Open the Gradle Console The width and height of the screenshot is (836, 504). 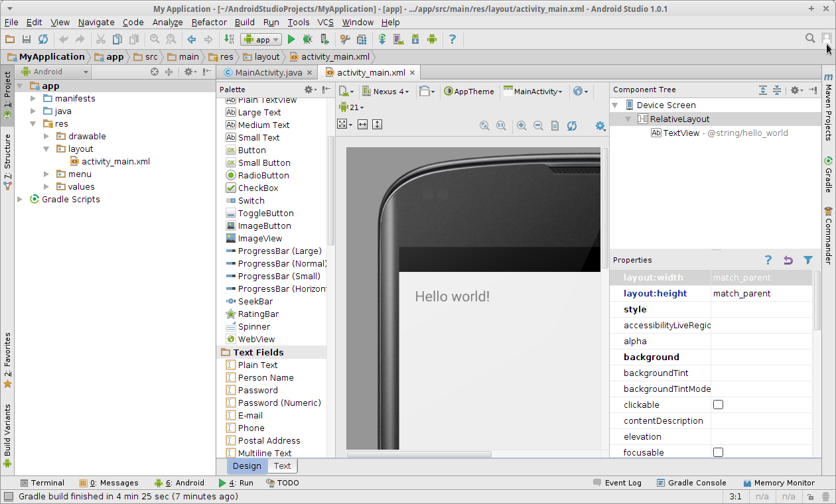pos(691,483)
